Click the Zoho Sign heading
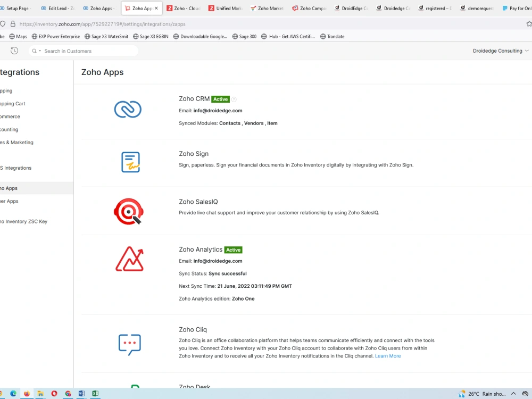 pyautogui.click(x=194, y=154)
